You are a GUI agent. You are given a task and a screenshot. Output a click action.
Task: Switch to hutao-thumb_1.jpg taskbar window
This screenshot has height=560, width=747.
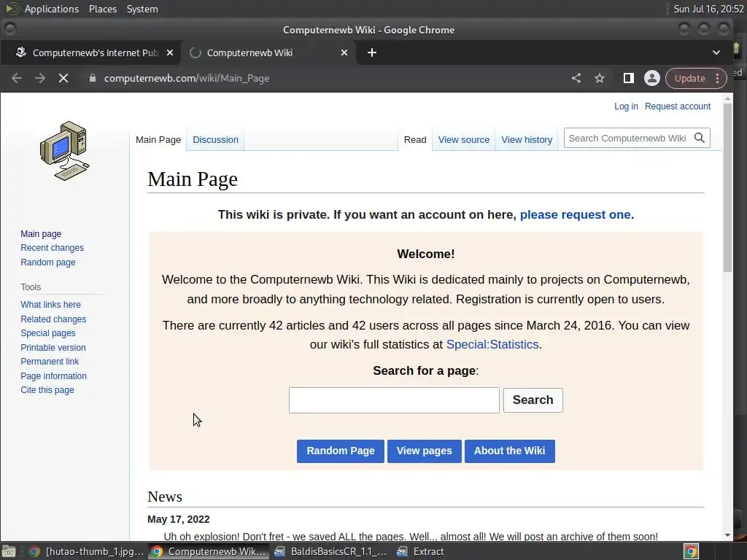coord(86,551)
